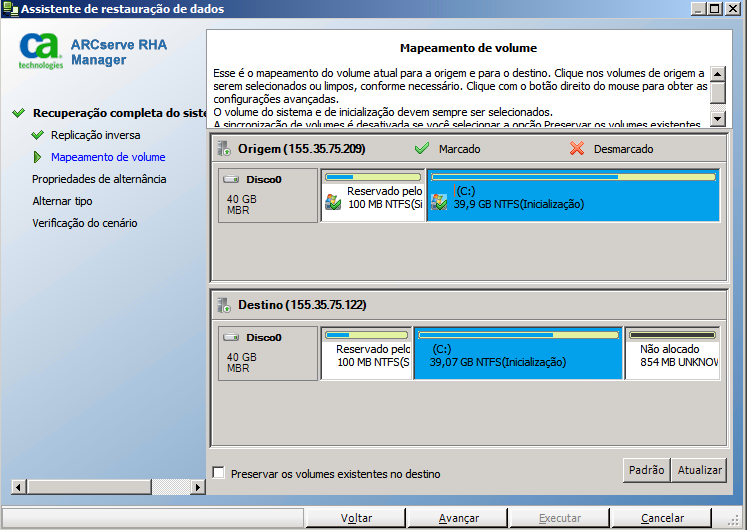Click the Origem Disco0 drive icon

click(231, 180)
